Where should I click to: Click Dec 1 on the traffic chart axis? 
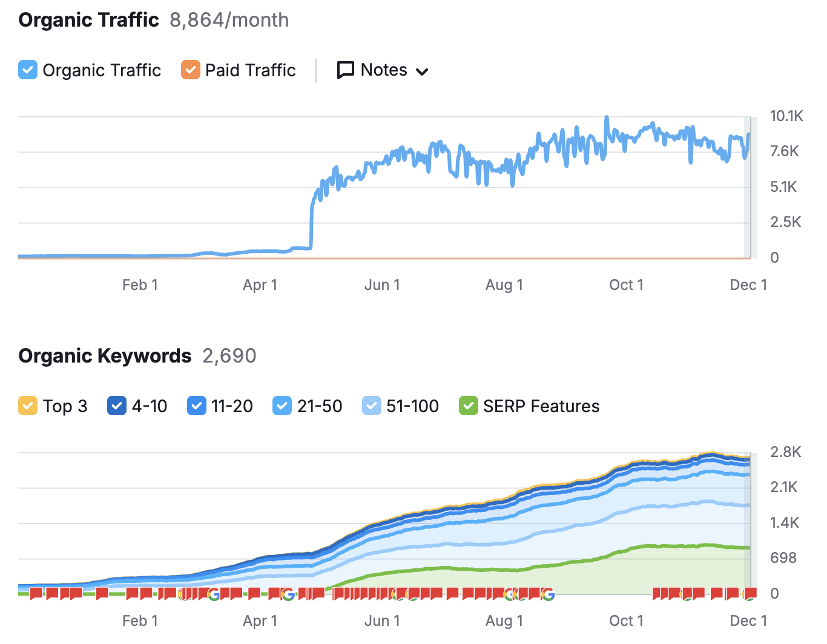pyautogui.click(x=748, y=285)
